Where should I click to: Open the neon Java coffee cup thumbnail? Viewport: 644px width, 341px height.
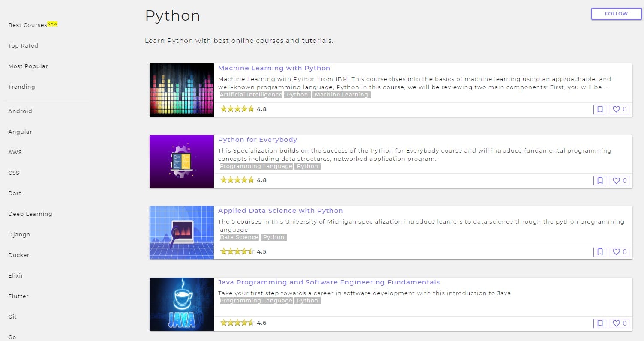(182, 304)
